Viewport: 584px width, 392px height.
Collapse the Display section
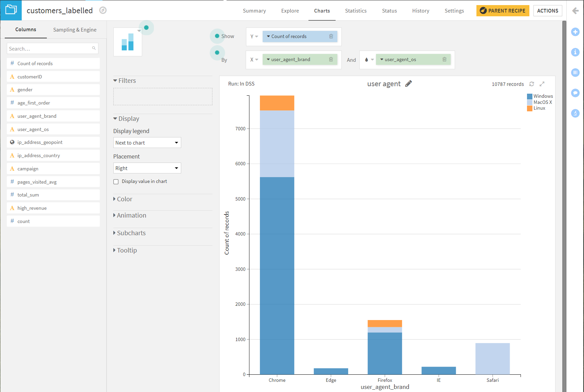click(126, 118)
